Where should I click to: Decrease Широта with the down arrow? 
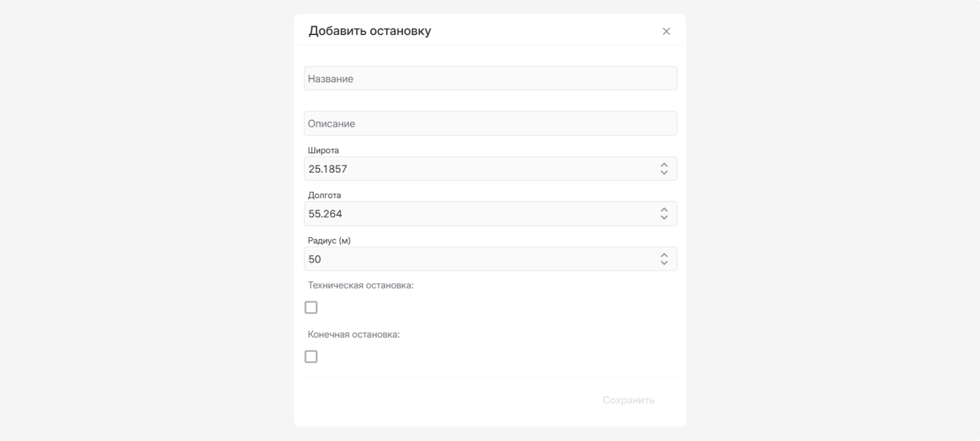point(664,173)
